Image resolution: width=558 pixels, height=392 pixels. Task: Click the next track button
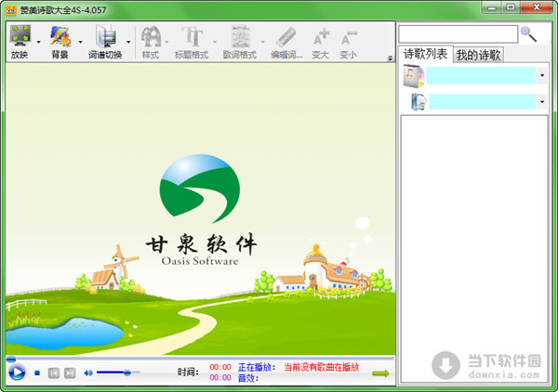pyautogui.click(x=70, y=372)
